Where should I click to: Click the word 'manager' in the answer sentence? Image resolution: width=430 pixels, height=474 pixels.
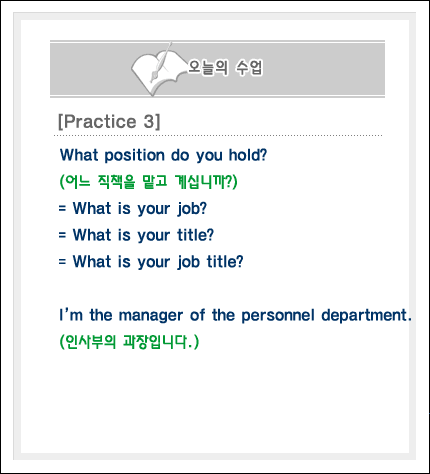point(151,316)
